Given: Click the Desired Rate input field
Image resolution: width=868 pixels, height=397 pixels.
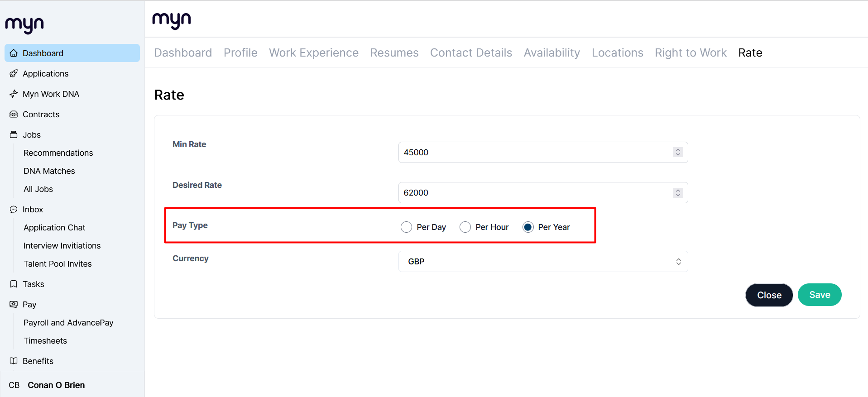Looking at the screenshot, I should pyautogui.click(x=543, y=192).
